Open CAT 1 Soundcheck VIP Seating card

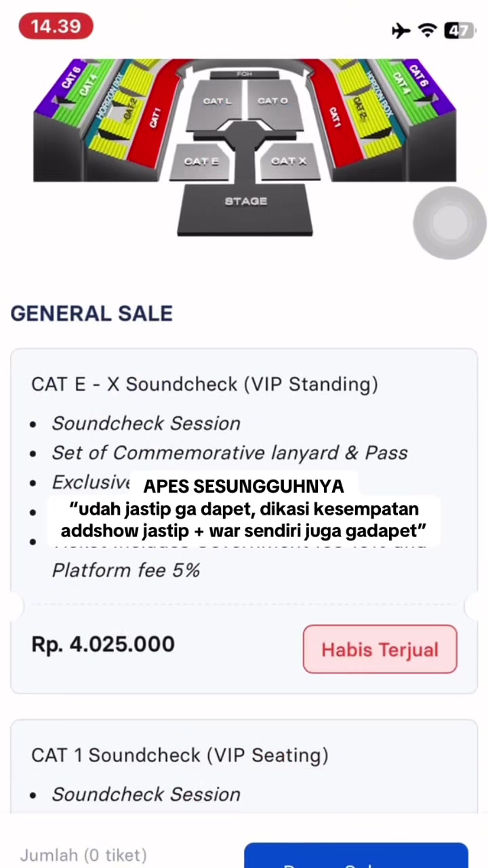(x=244, y=766)
